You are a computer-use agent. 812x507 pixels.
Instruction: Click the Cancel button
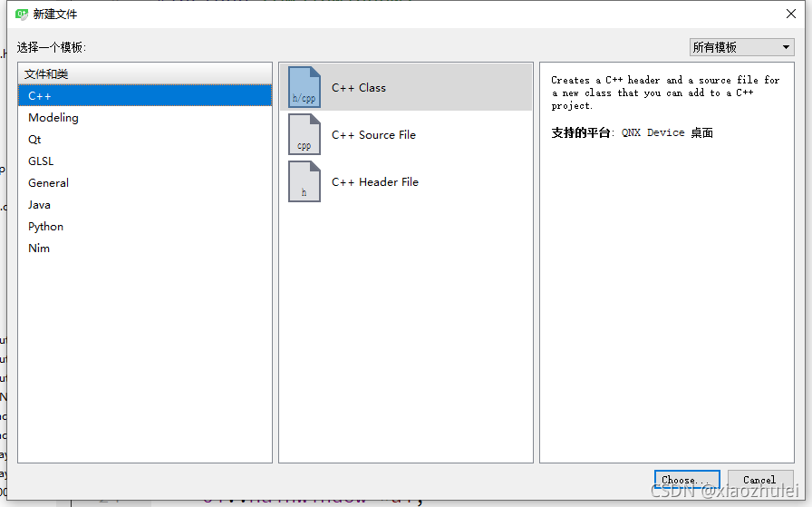click(760, 480)
